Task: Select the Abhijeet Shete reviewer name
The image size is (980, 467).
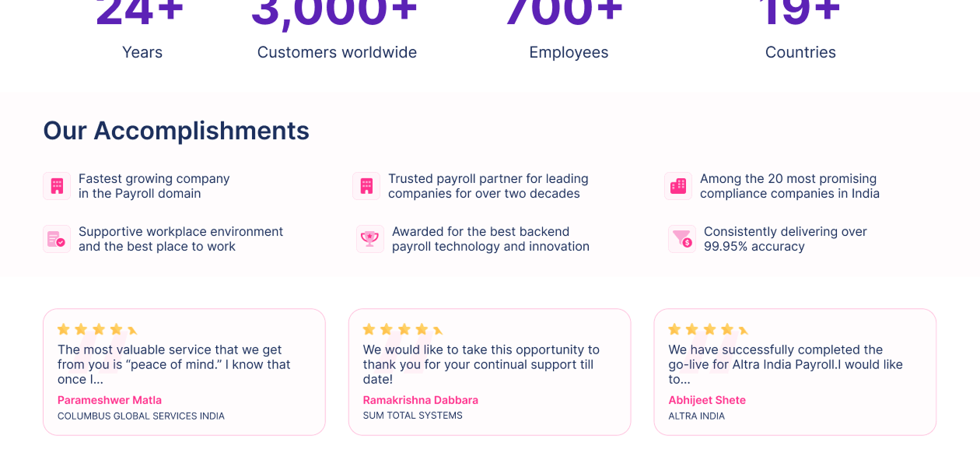Action: click(707, 400)
